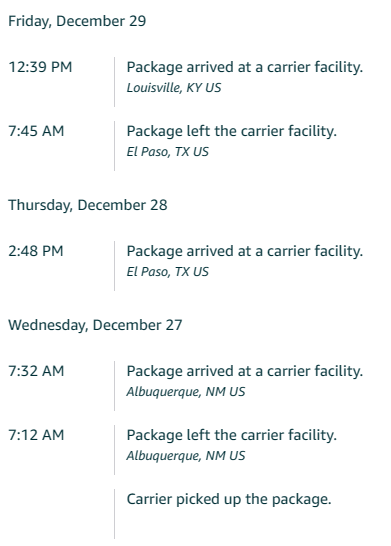
Task: Click the 7:12 AM timestamp
Action: pyautogui.click(x=36, y=435)
